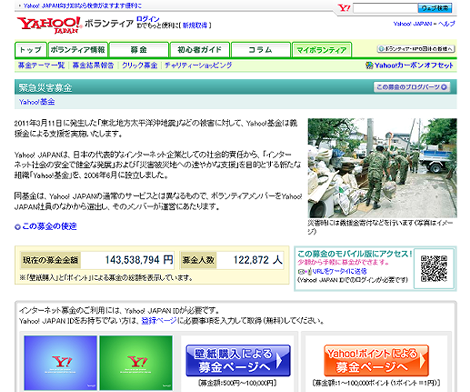This screenshot has width=470, height=392.
Task: Open the Yahoo! JAPAN link at top right
Action: point(412,24)
